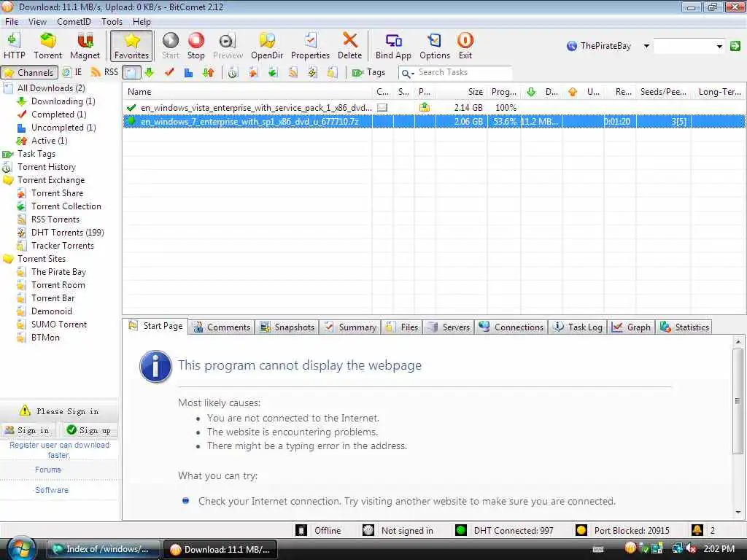Click the IE filter button
Screen dimensions: 747x560
click(72, 72)
